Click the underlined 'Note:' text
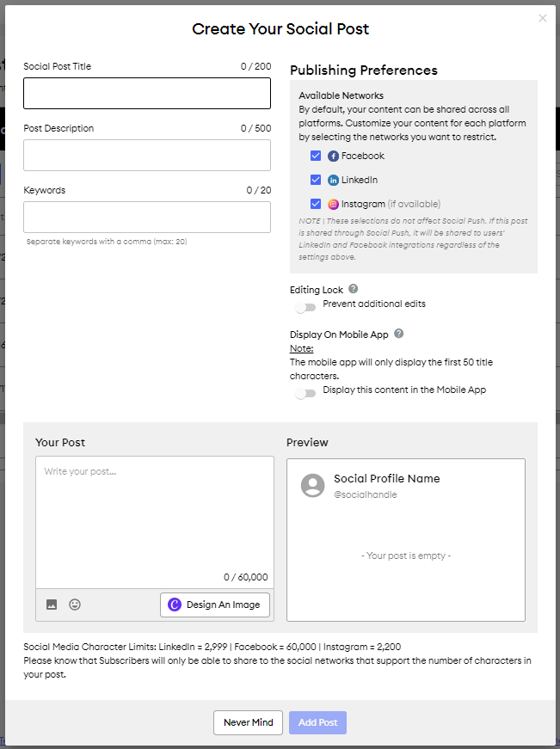 pyautogui.click(x=301, y=348)
